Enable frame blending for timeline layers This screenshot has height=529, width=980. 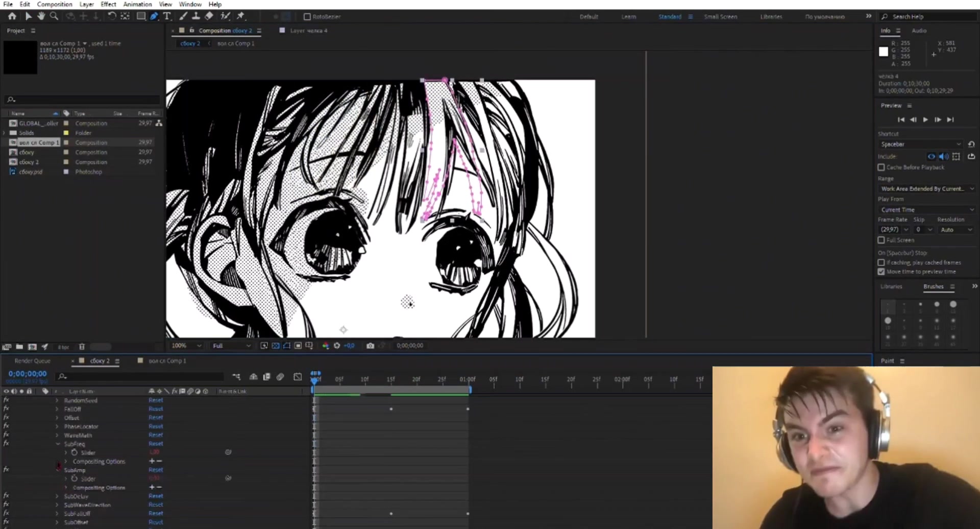266,377
